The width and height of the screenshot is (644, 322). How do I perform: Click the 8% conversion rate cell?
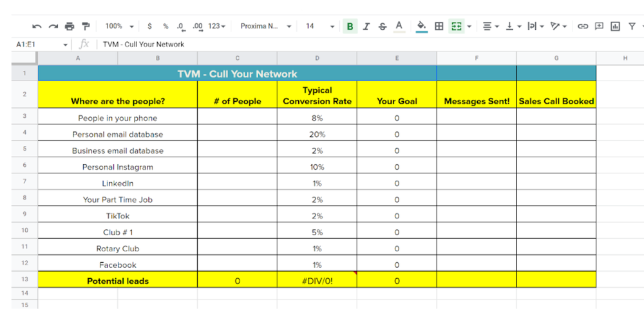point(317,117)
